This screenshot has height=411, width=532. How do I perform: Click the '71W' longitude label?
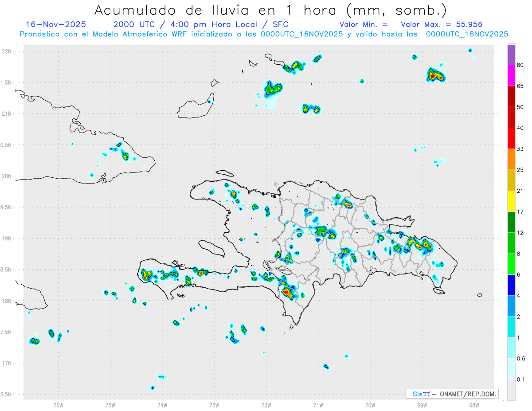pyautogui.click(x=318, y=405)
